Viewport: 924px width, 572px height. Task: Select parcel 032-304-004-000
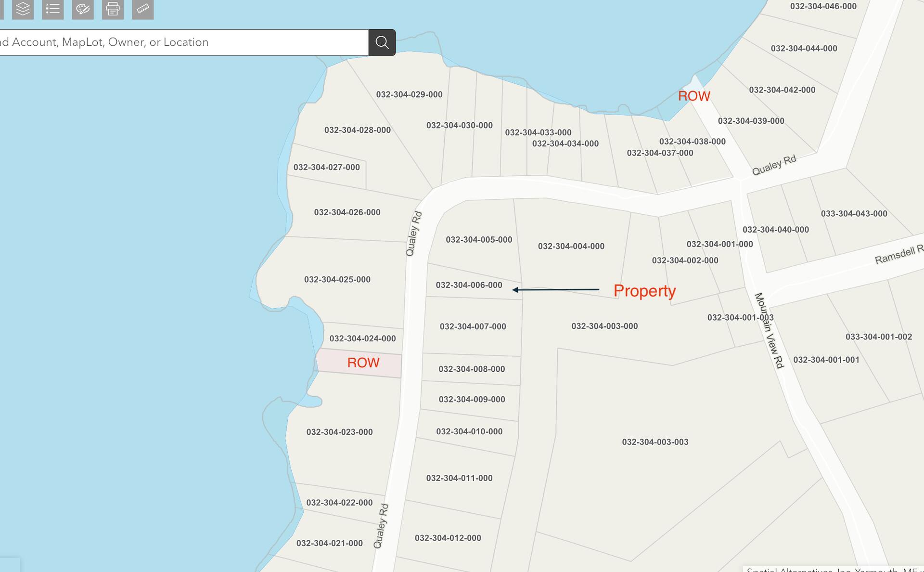pos(571,246)
